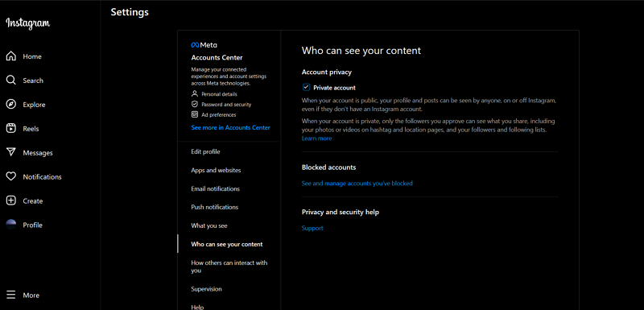Click the Meta logo
This screenshot has height=310, width=644.
[204, 45]
